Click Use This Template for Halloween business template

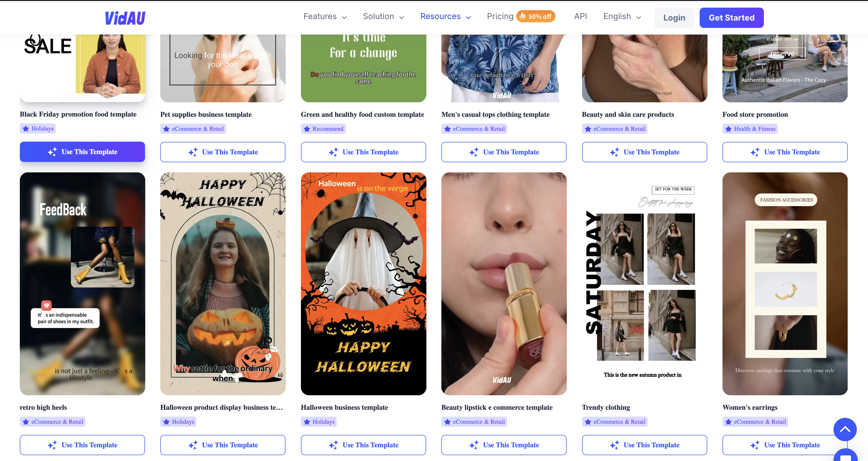[x=363, y=445]
